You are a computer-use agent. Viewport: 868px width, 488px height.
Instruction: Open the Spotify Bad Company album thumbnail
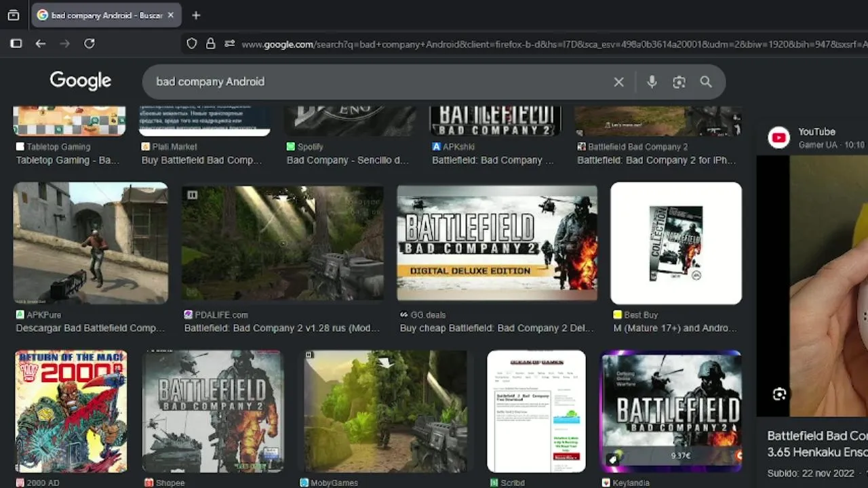350,121
